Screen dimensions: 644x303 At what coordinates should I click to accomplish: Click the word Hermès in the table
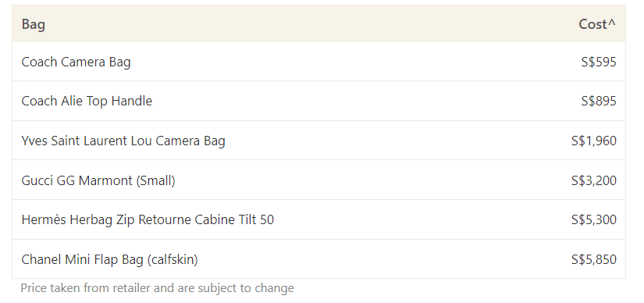tap(44, 219)
